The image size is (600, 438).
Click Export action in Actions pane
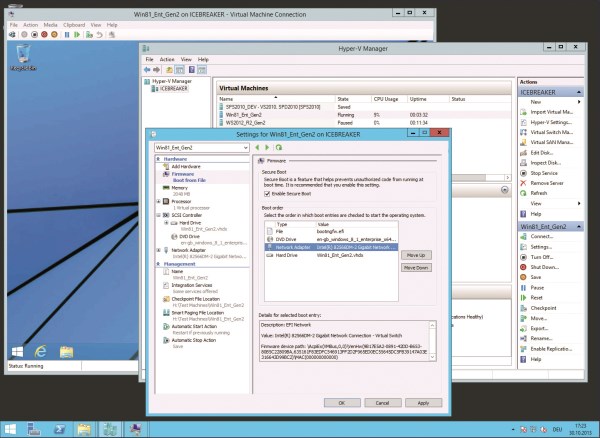click(540, 329)
